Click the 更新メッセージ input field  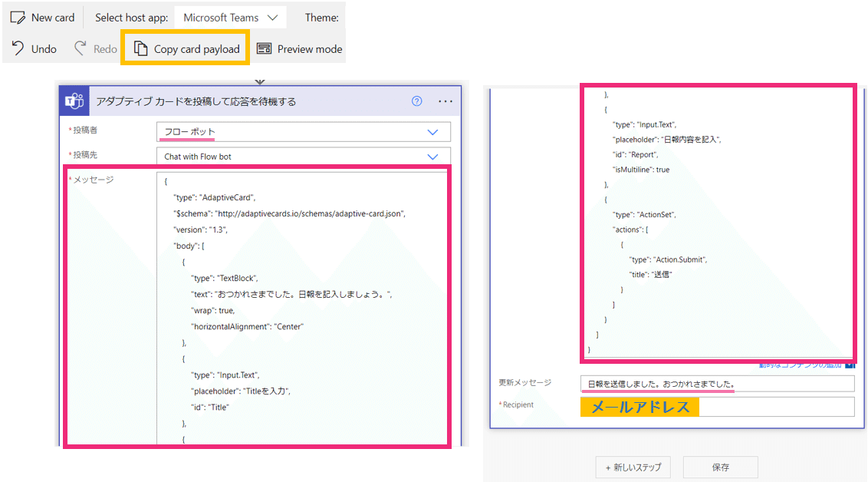718,384
